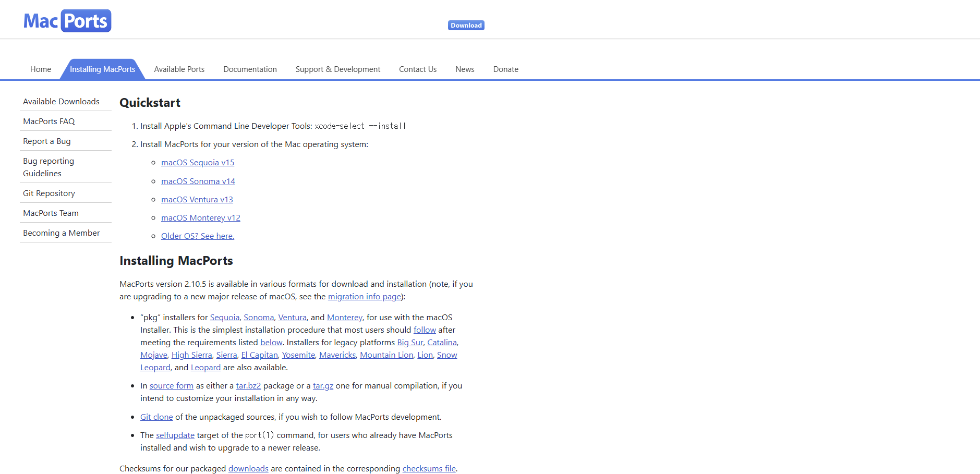The height and width of the screenshot is (474, 980).
Task: Click the selfupdate link
Action: 175,435
